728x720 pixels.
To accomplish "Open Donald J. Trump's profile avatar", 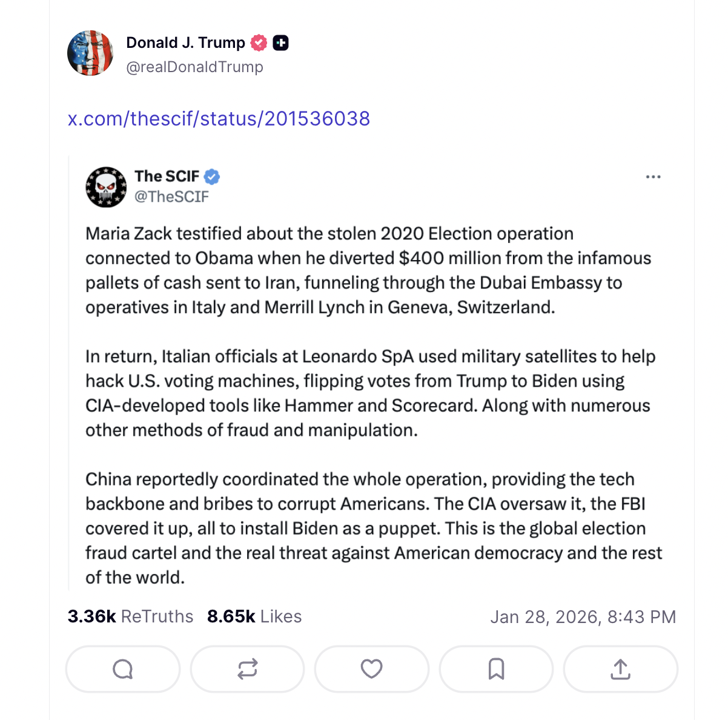I will tap(90, 53).
